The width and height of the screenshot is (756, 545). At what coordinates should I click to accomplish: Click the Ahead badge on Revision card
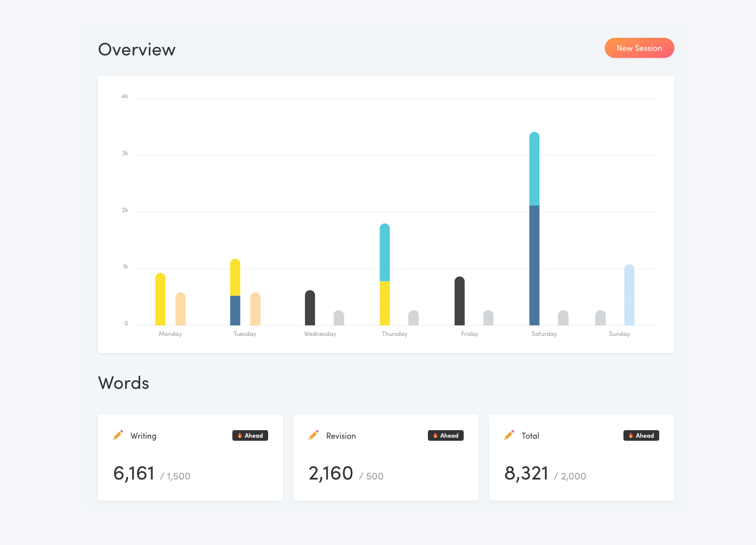(x=446, y=436)
